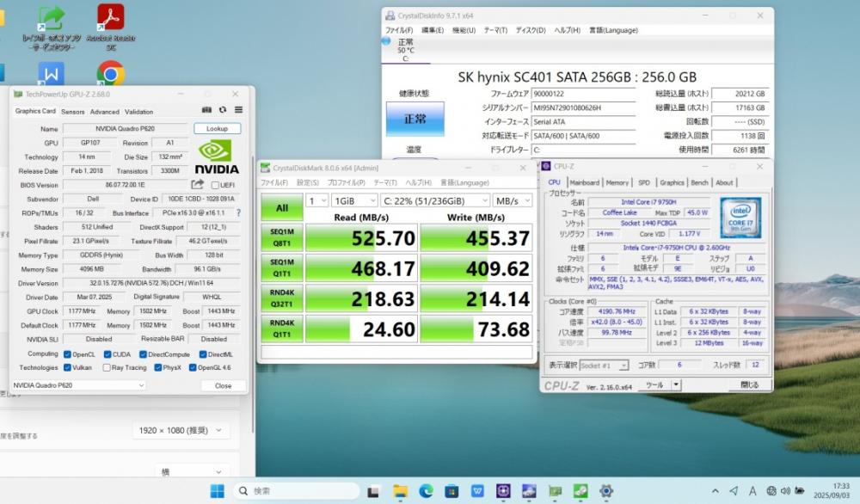The image size is (860, 504).
Task: Click the Lookup button in GPU-Z
Action: click(x=218, y=128)
